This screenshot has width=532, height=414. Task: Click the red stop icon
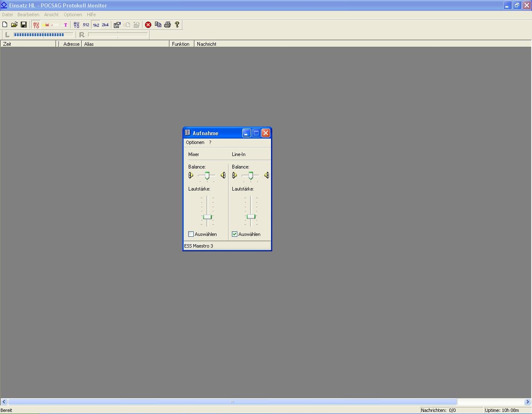pyautogui.click(x=148, y=25)
